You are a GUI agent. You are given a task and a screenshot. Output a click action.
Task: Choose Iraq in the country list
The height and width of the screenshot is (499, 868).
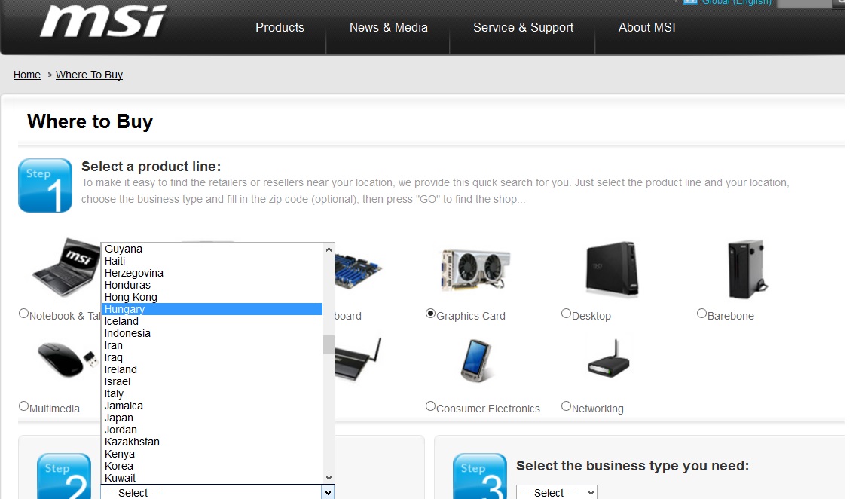click(x=212, y=357)
